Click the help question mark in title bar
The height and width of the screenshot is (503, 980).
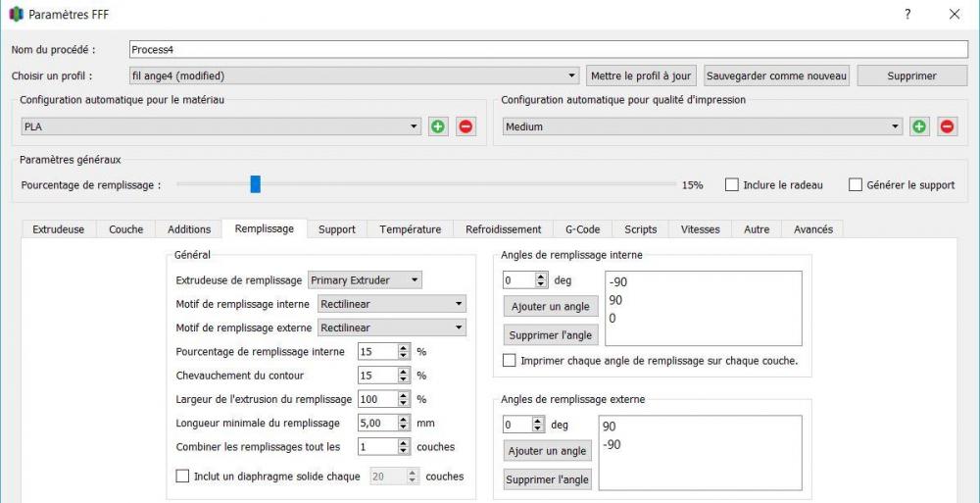(906, 15)
